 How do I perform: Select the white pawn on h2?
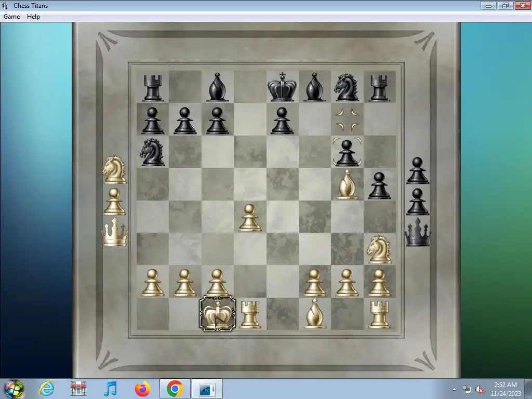click(379, 283)
